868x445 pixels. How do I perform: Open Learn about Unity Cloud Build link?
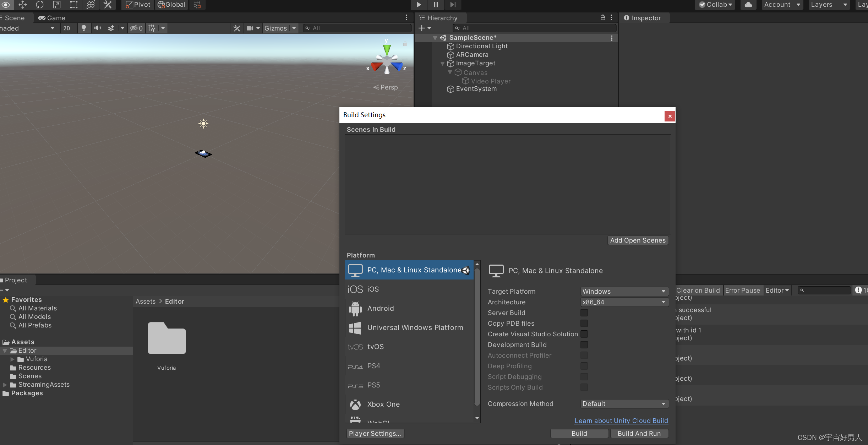[x=621, y=421]
